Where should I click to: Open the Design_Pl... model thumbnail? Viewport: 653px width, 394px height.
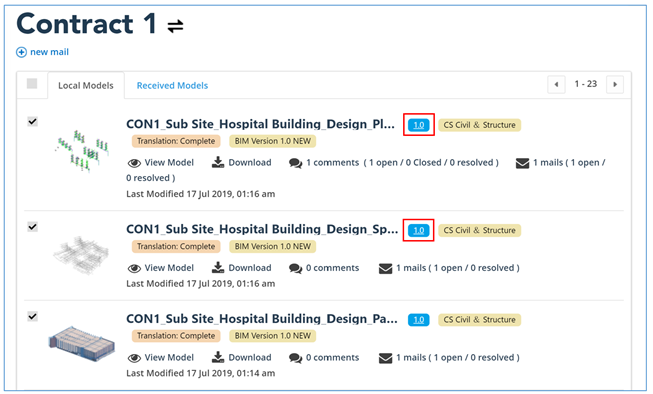click(82, 151)
